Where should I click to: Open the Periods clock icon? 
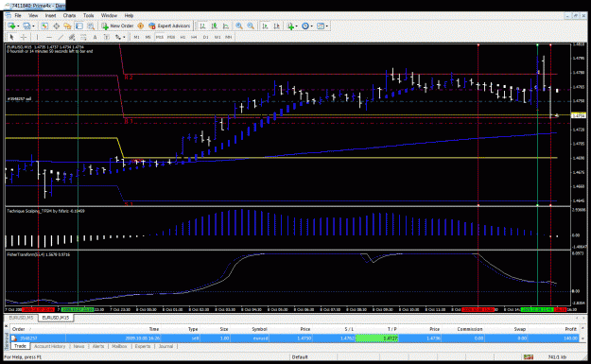pyautogui.click(x=305, y=26)
